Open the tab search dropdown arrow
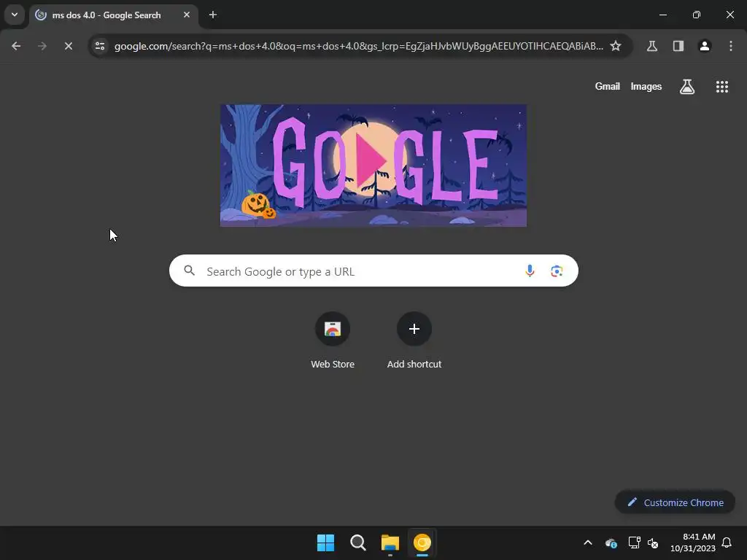747x560 pixels. point(15,15)
